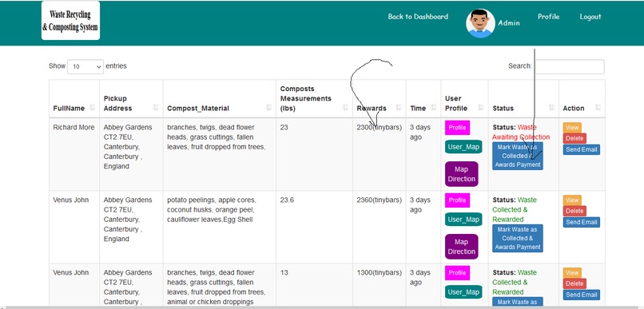Screen dimensions: 644x309
Task: Go Back to Dashboard
Action: (x=418, y=17)
